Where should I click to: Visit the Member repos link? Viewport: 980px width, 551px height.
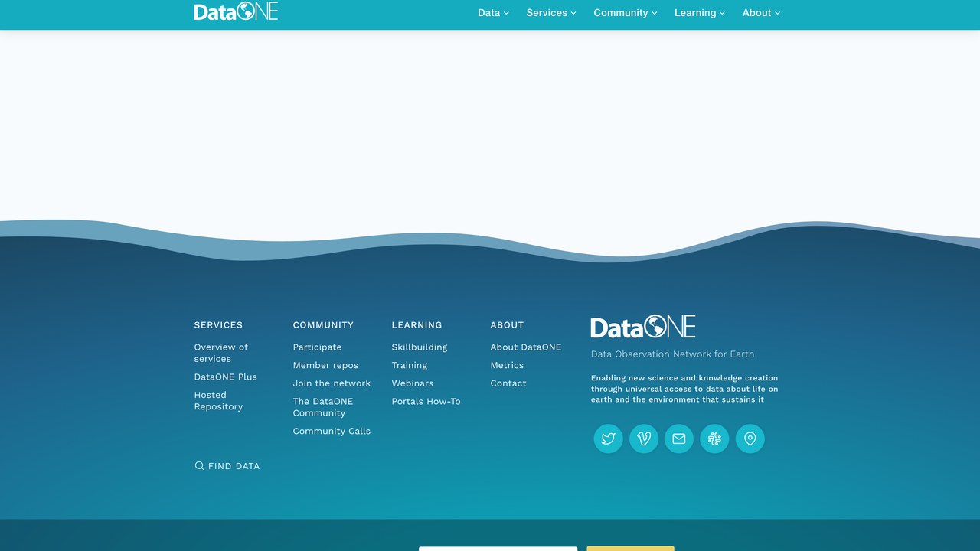(x=325, y=365)
